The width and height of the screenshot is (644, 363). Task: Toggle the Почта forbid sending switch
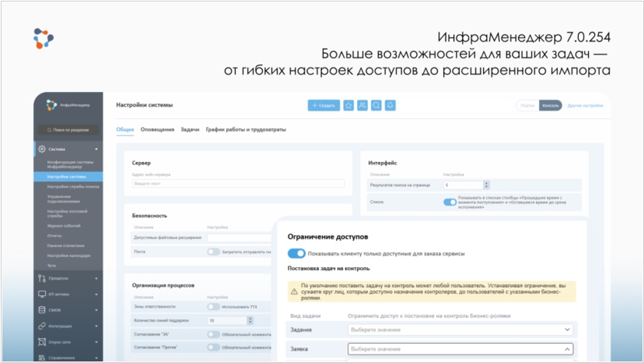pyautogui.click(x=213, y=252)
